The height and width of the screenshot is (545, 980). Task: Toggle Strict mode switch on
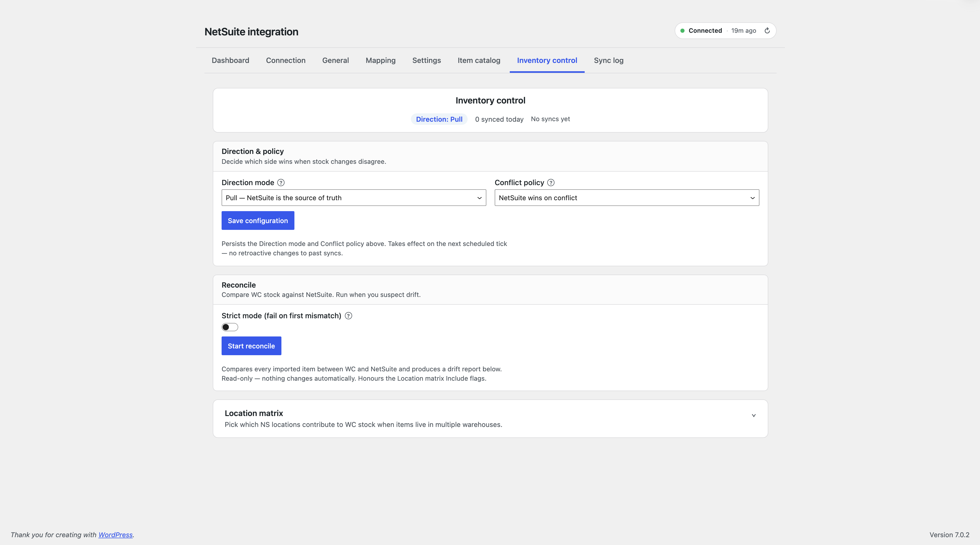[x=230, y=327]
